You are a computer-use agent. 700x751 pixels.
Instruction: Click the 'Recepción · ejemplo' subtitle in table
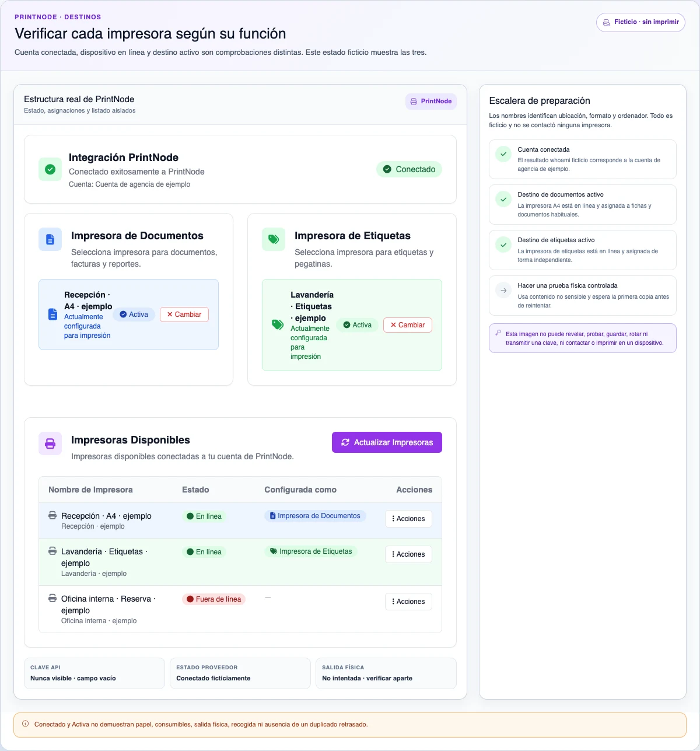click(x=93, y=526)
